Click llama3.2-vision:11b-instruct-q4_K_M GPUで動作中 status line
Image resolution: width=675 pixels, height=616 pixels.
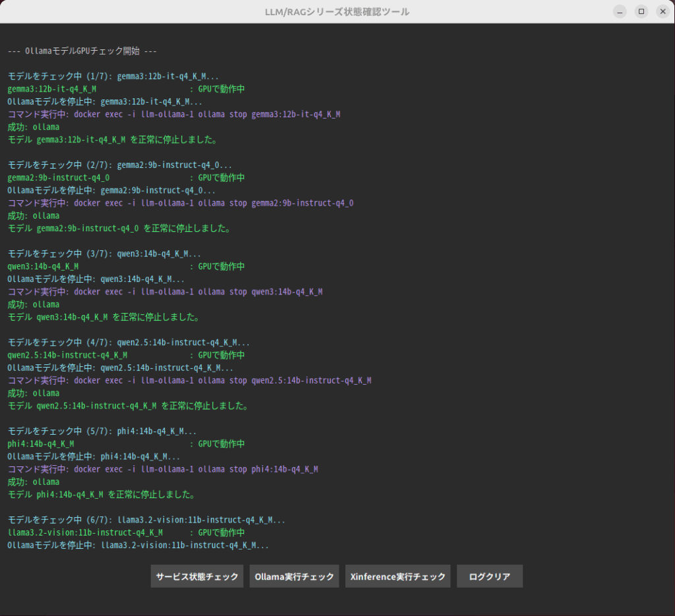(x=126, y=532)
